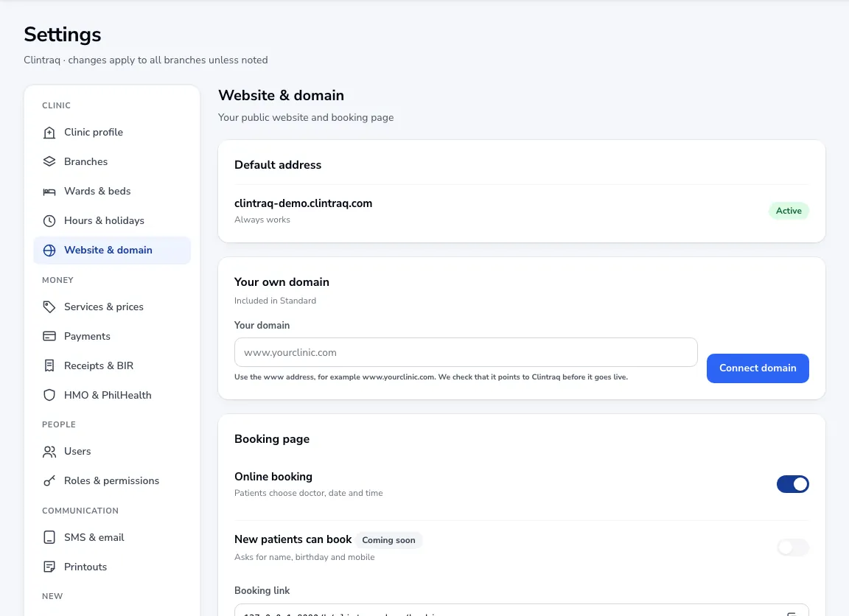Click the tag icon for Services & prices
Screen dimensions: 849x616
click(x=49, y=307)
